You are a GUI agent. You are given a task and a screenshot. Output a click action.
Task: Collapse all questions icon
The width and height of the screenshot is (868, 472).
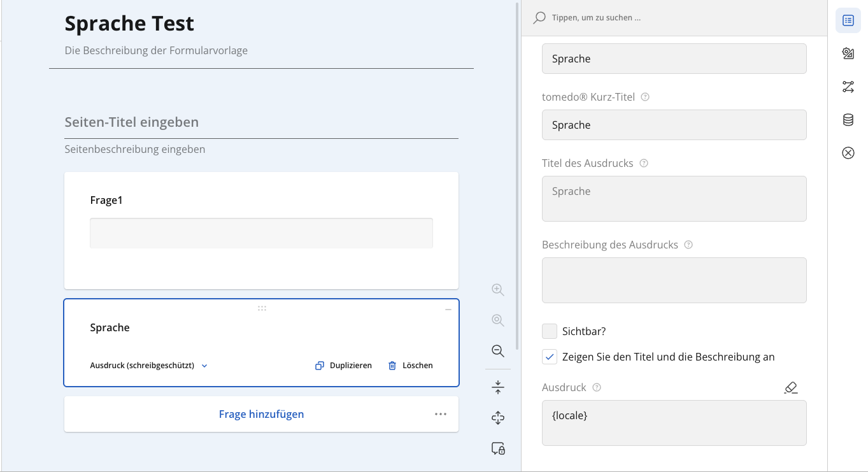click(x=498, y=387)
